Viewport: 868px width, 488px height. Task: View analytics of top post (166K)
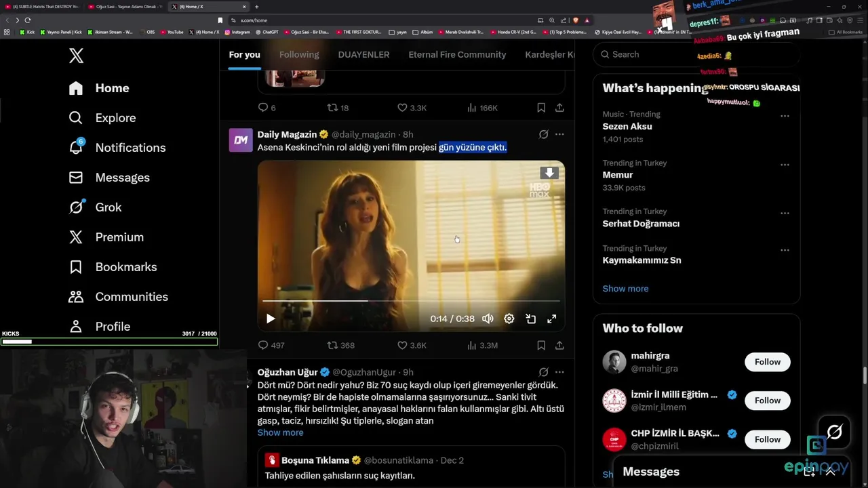pos(483,108)
